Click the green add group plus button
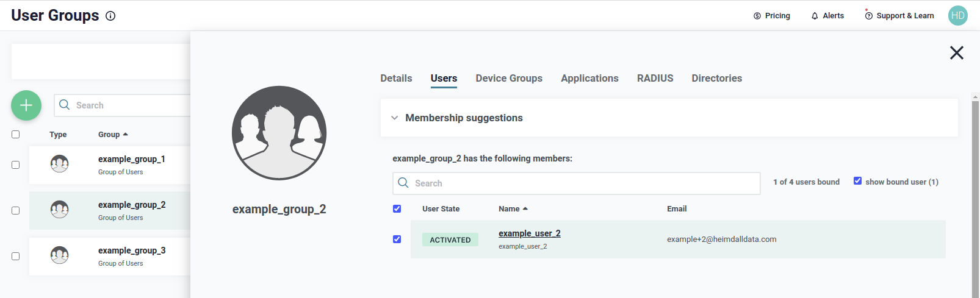This screenshot has height=298, width=980. [26, 105]
